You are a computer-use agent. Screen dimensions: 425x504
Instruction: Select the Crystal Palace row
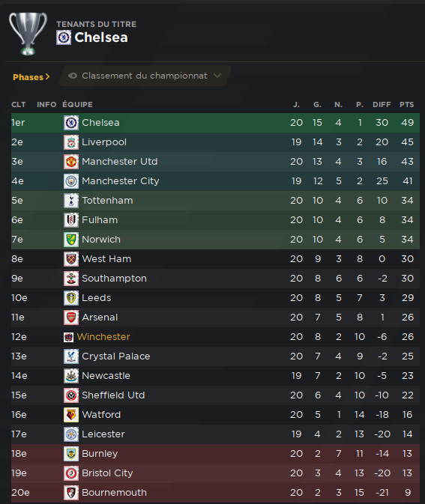tap(216, 356)
